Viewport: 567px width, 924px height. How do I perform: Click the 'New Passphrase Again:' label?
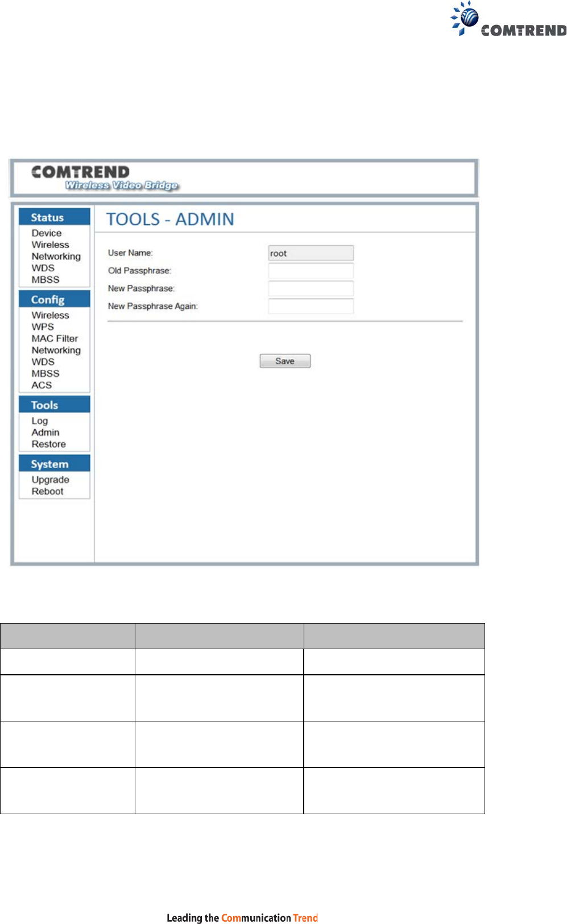(153, 306)
